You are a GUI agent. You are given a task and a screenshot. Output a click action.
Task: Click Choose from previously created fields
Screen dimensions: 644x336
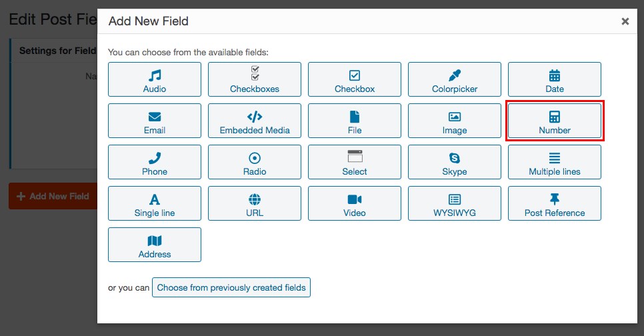click(231, 287)
